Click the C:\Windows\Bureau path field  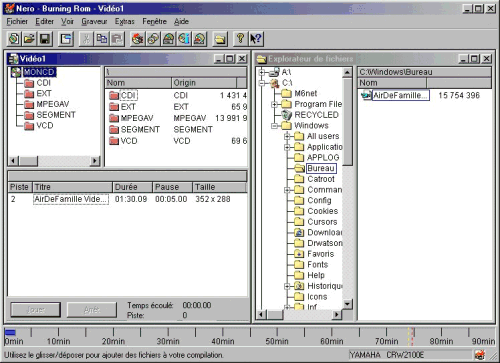424,72
